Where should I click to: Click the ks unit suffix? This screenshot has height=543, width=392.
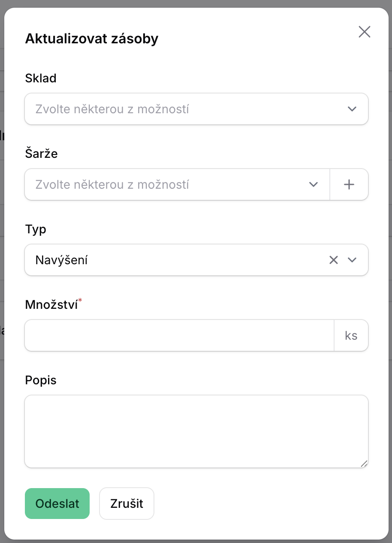[351, 335]
